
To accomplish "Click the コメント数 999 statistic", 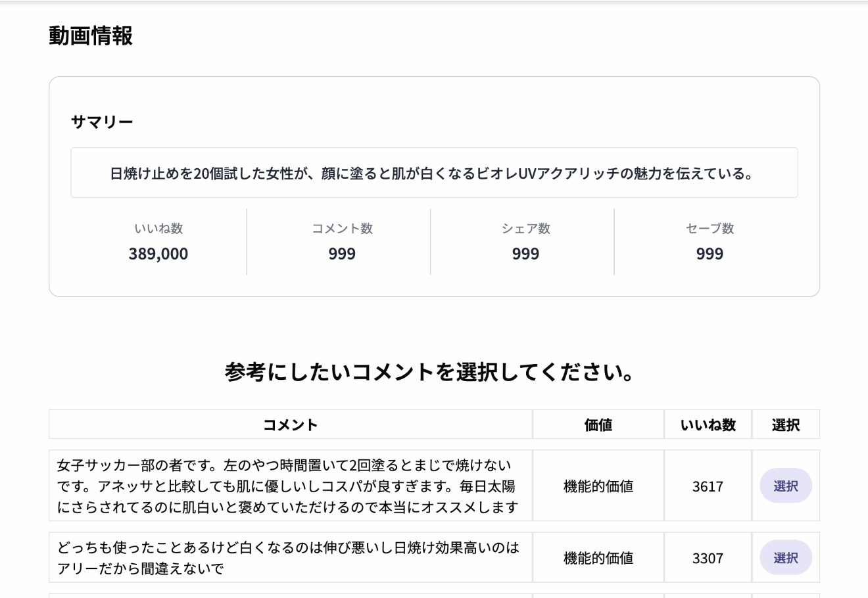I will (342, 254).
